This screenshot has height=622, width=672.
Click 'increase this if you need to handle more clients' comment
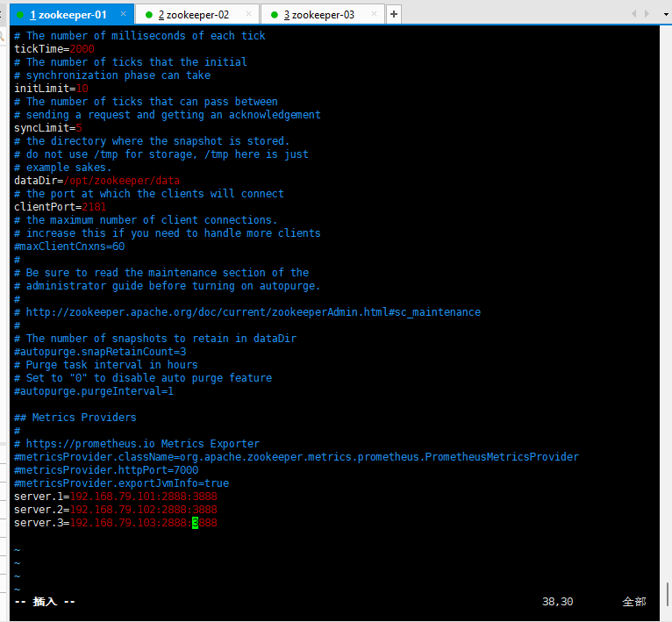coord(168,233)
